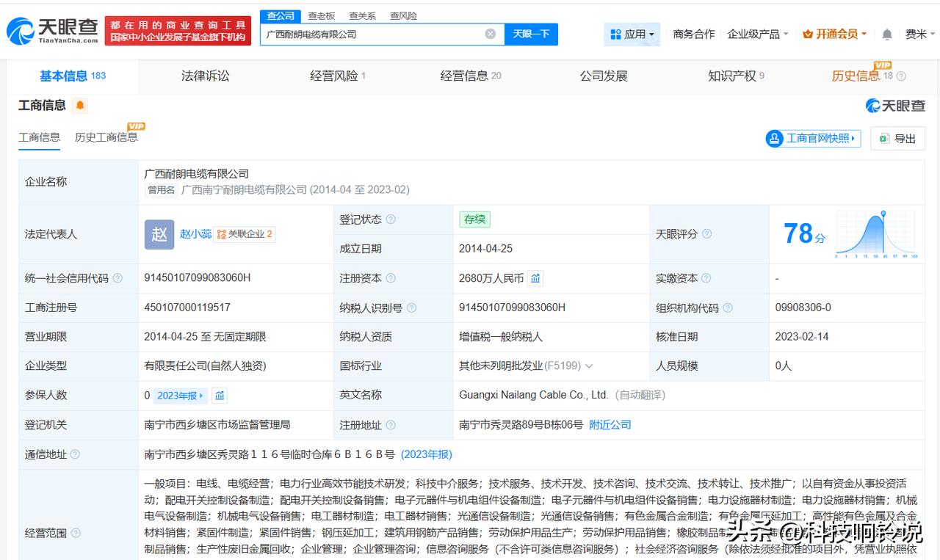Switch to the 查风险 search tab
940x560 pixels.
403,15
